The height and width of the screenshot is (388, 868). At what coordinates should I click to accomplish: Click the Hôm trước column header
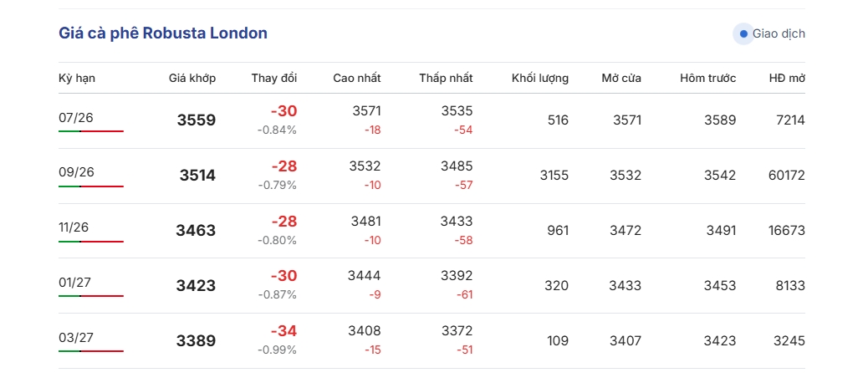(708, 78)
